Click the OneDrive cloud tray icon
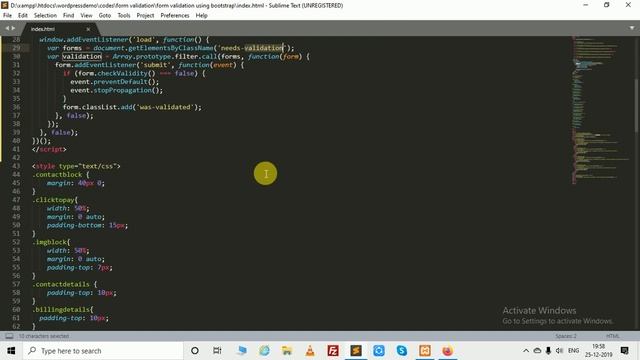The image size is (640, 360). (x=537, y=351)
